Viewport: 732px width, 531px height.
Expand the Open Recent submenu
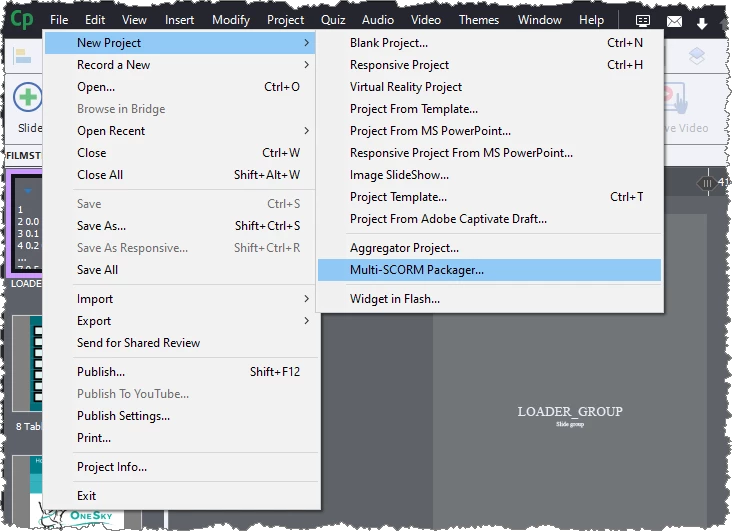tap(180, 130)
